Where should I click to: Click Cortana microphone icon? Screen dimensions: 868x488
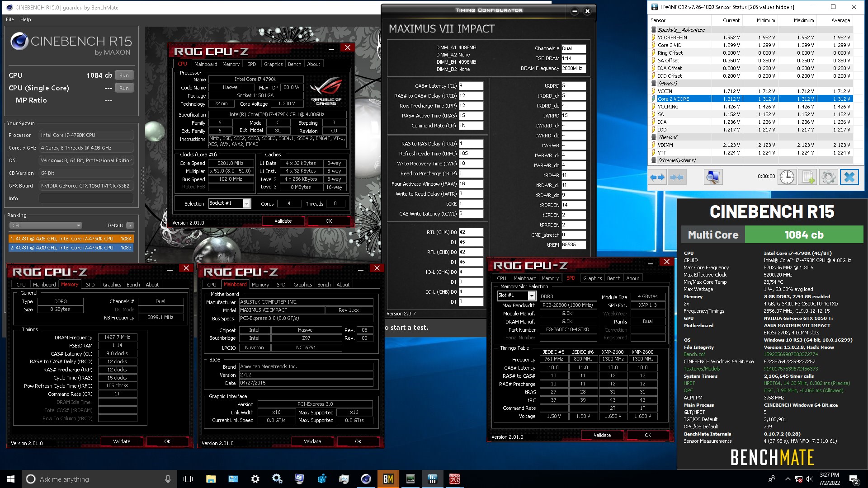coord(168,479)
